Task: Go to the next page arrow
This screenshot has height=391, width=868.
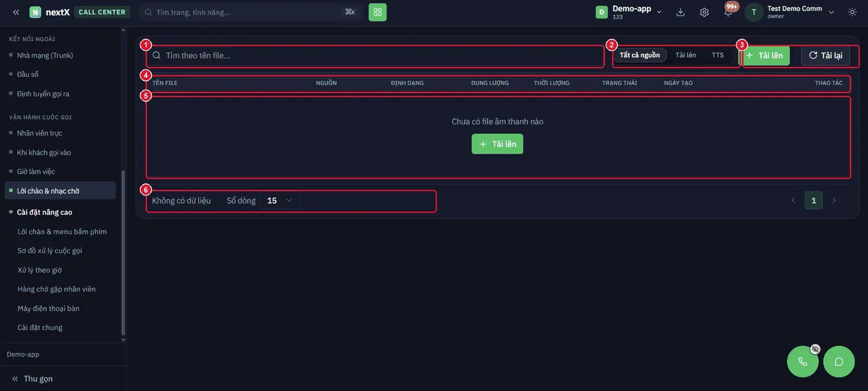Action: point(834,201)
